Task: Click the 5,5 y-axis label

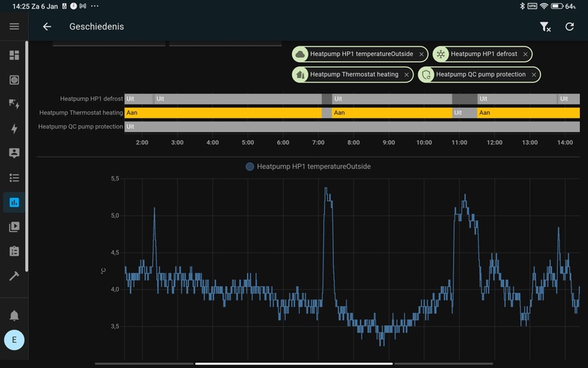Action: coord(115,179)
